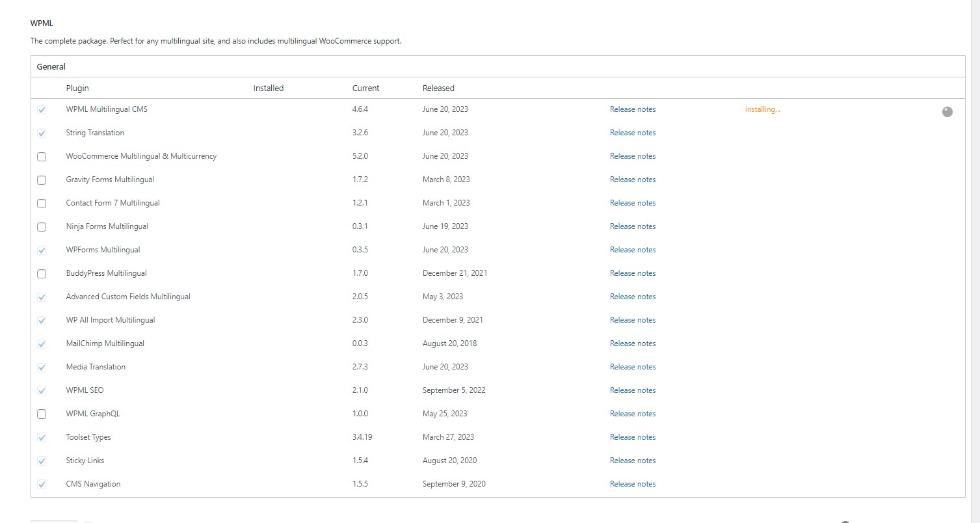Viewport: 980px width, 523px height.
Task: Click version 3.4.19 for Toolset Types
Action: point(362,437)
